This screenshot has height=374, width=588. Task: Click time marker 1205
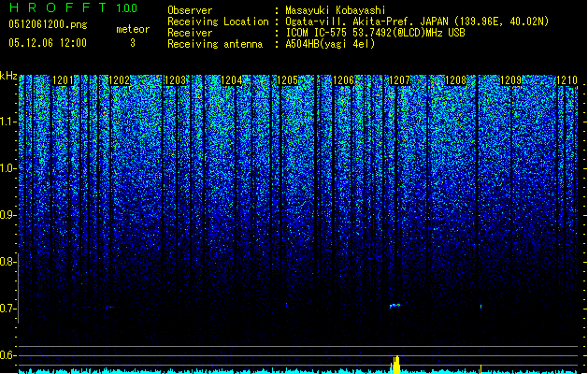(287, 80)
